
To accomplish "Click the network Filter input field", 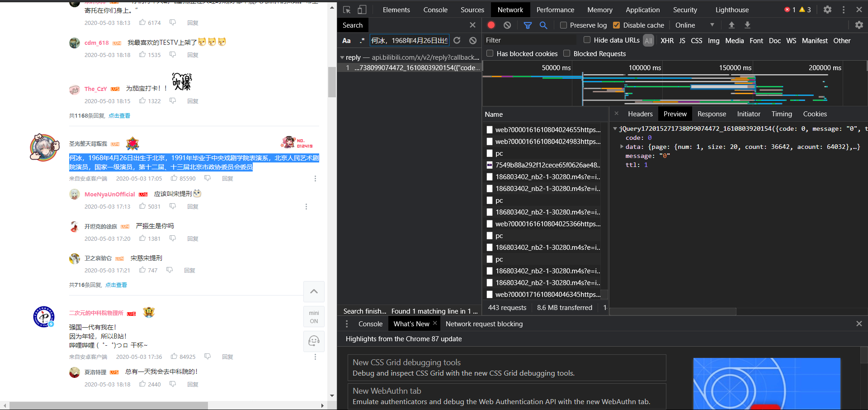I will coord(530,40).
